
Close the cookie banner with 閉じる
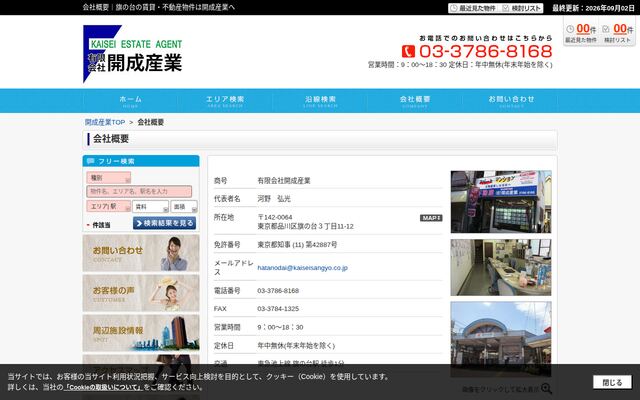(x=612, y=382)
